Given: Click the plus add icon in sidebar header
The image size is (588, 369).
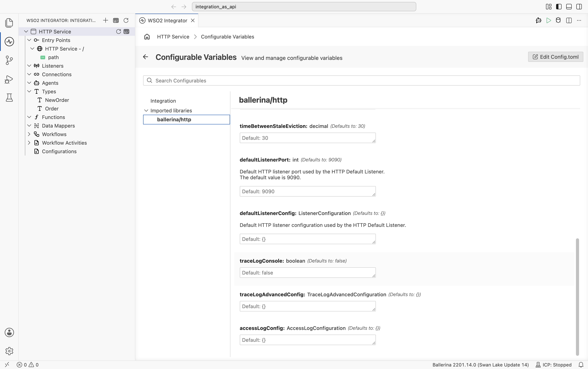Looking at the screenshot, I should tap(105, 20).
